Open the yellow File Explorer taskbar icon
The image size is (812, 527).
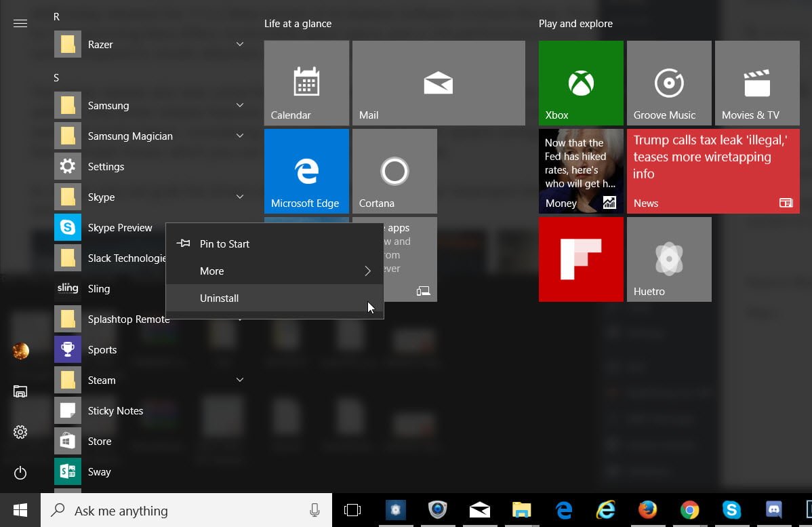(x=521, y=511)
